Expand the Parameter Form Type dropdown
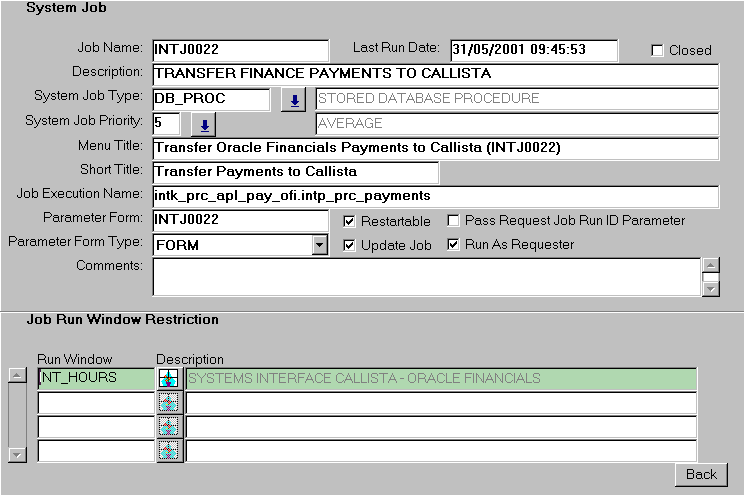The image size is (744, 495). tap(319, 244)
